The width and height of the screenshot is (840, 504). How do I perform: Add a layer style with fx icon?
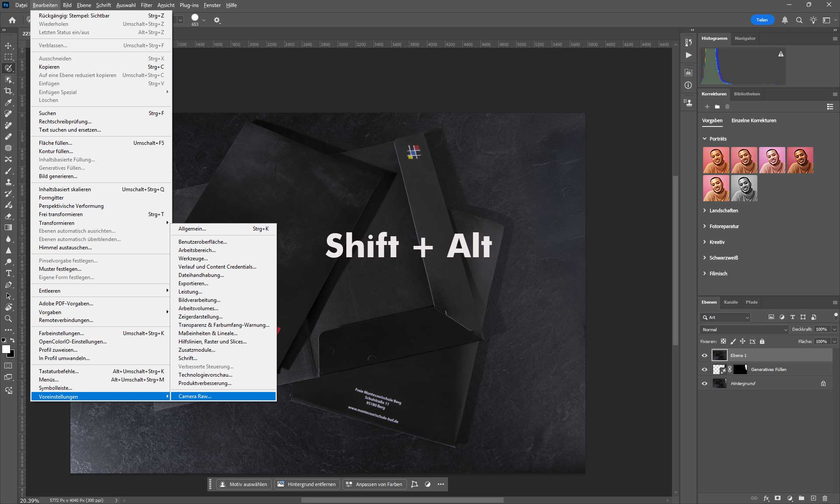click(766, 498)
